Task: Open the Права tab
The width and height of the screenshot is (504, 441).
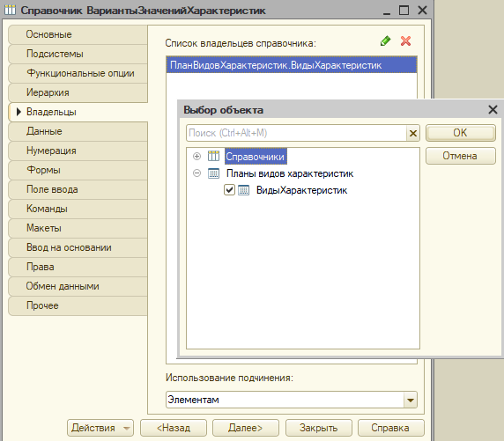Action: [x=78, y=267]
